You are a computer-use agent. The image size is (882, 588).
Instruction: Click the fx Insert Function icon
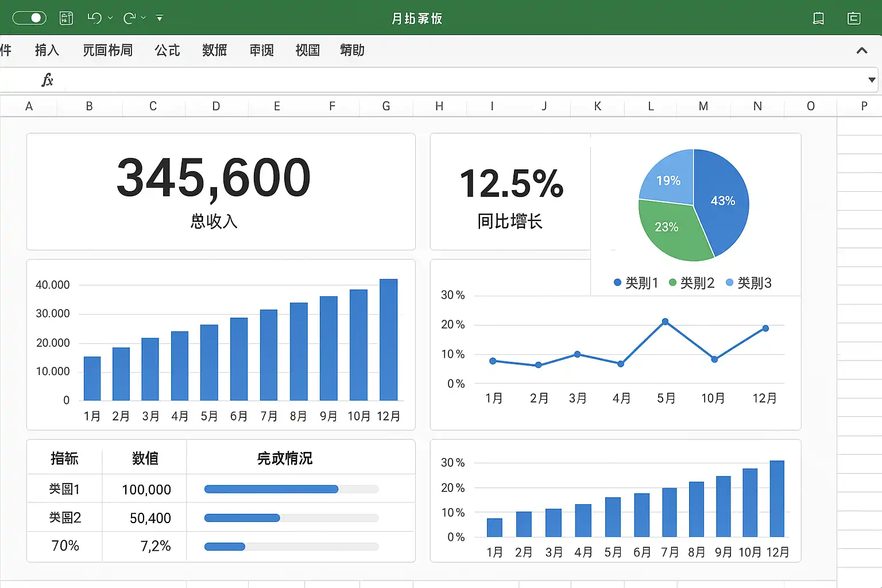[47, 80]
